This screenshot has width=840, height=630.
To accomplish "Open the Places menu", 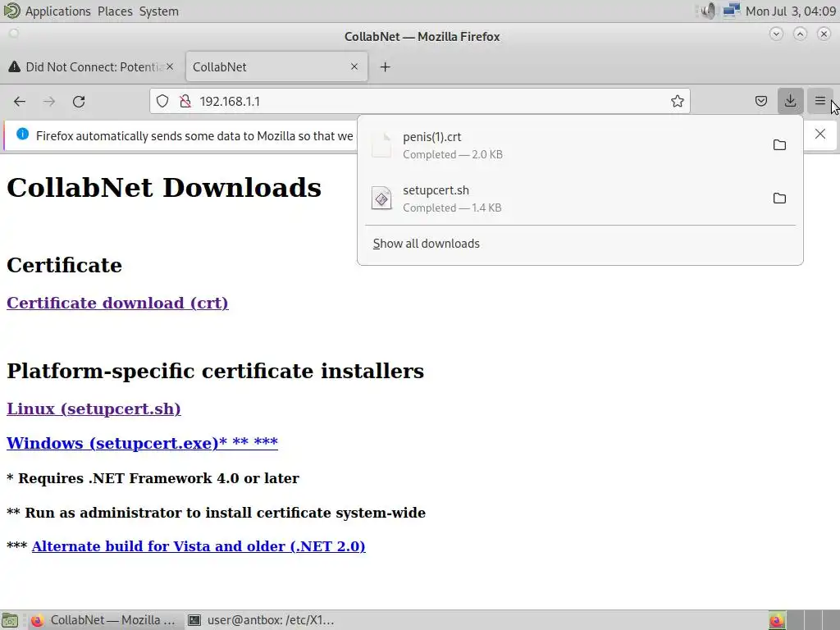I will tap(115, 11).
